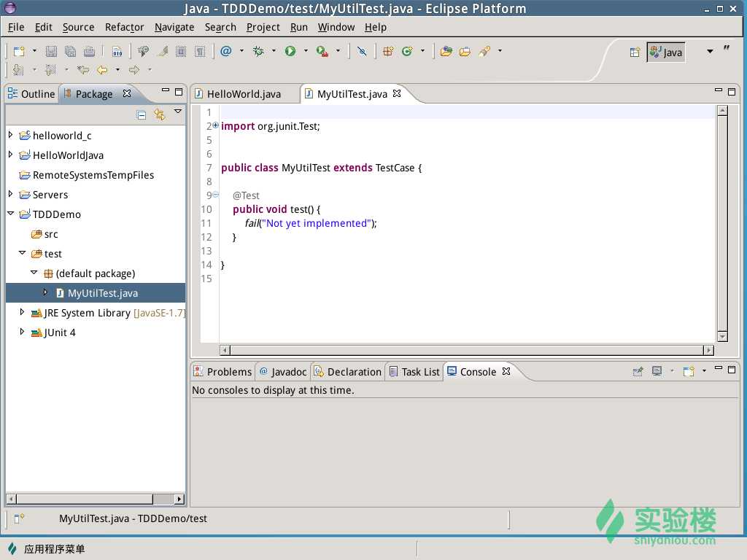
Task: Click the editor vertical scrollbar track
Action: click(722, 224)
